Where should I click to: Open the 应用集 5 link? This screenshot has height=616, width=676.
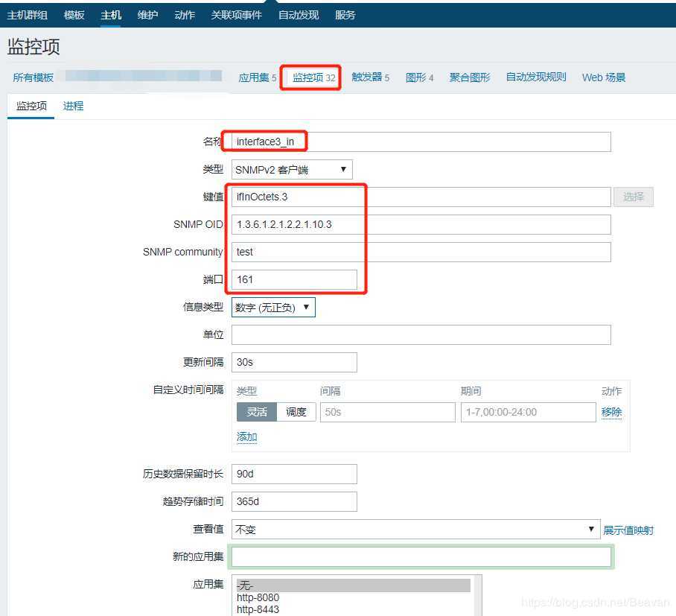(x=258, y=77)
